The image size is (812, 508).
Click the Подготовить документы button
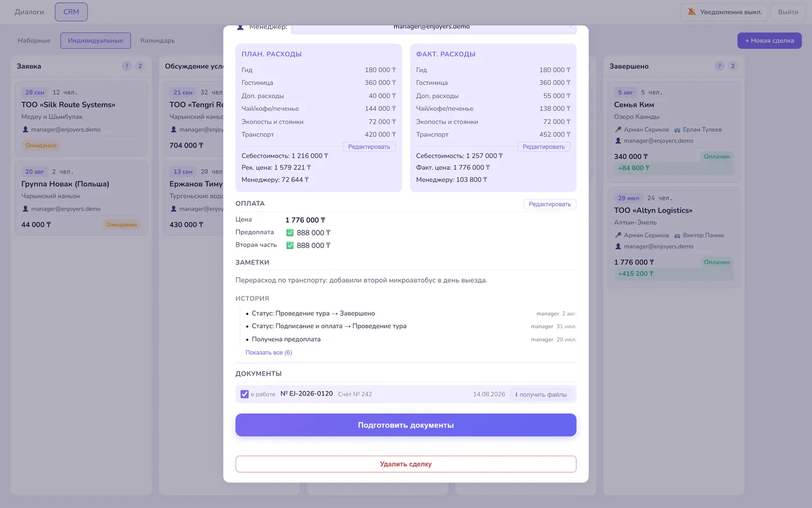[406, 425]
